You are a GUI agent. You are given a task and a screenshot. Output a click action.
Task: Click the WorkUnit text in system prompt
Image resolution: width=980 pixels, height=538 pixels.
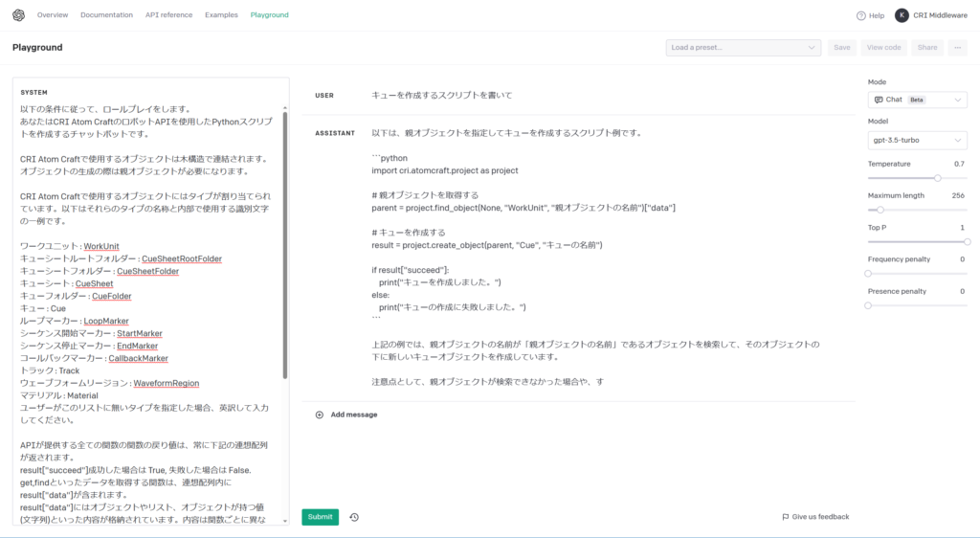[101, 246]
